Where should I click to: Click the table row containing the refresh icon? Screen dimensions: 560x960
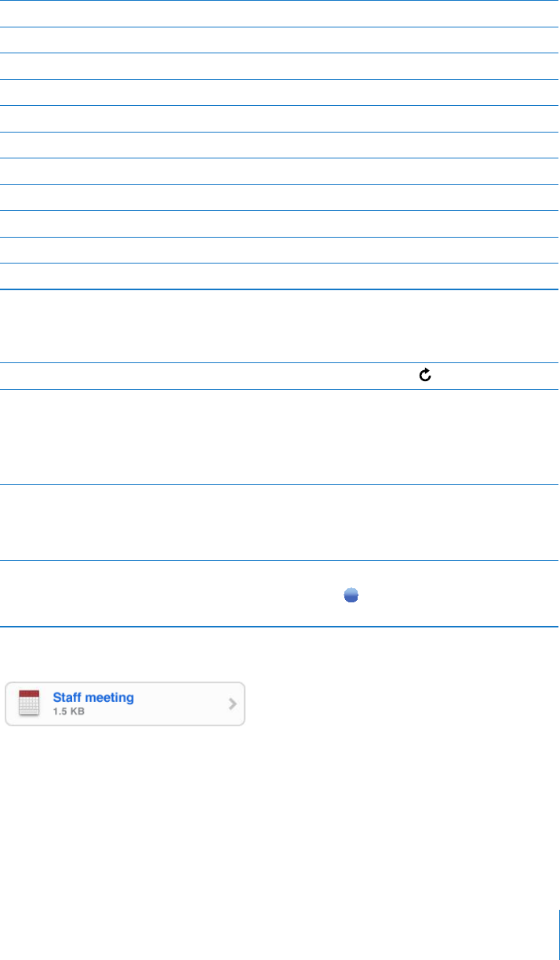click(x=279, y=376)
